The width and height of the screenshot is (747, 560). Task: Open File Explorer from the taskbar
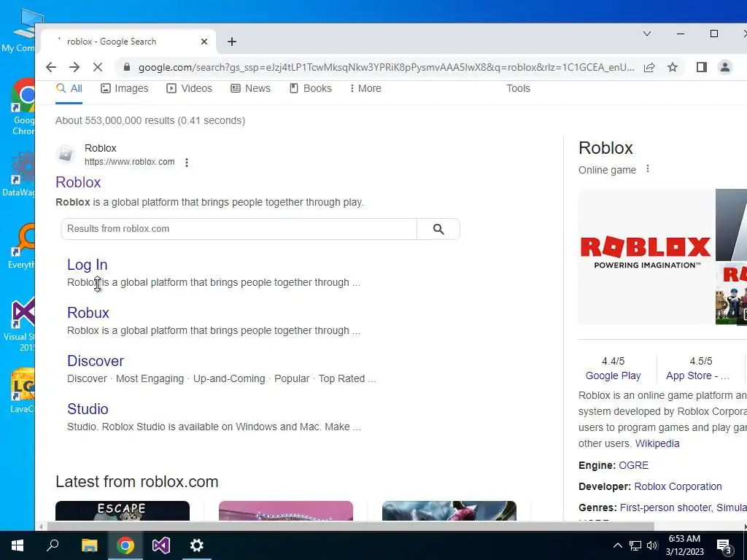(x=90, y=545)
